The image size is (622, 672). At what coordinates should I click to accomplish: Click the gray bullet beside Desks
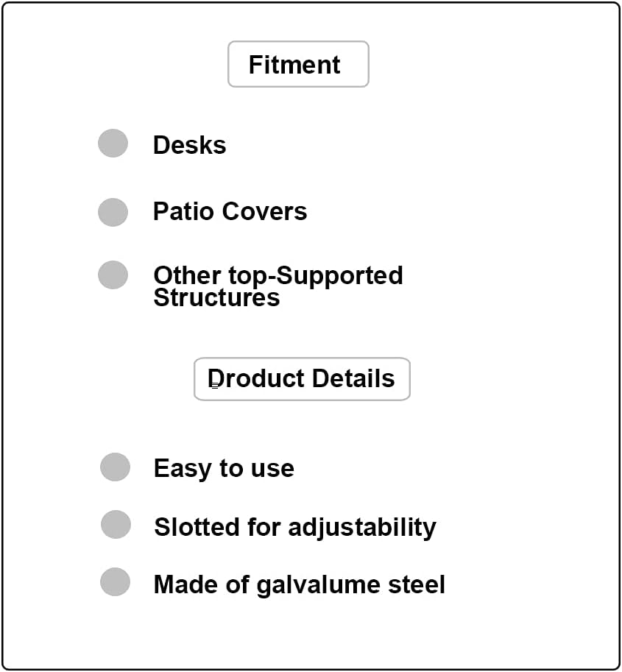point(113,144)
